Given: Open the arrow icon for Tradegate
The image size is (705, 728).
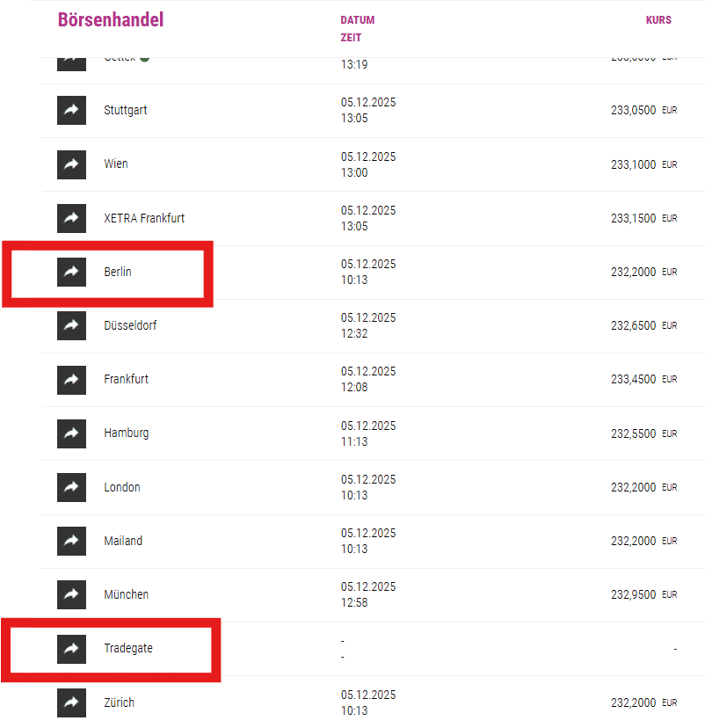Looking at the screenshot, I should [72, 649].
